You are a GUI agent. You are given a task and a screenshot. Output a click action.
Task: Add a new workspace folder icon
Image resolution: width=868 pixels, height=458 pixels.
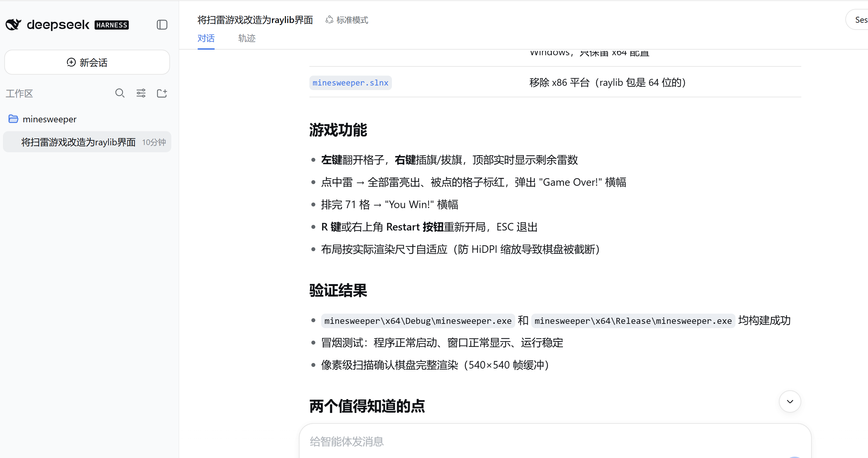tap(162, 93)
